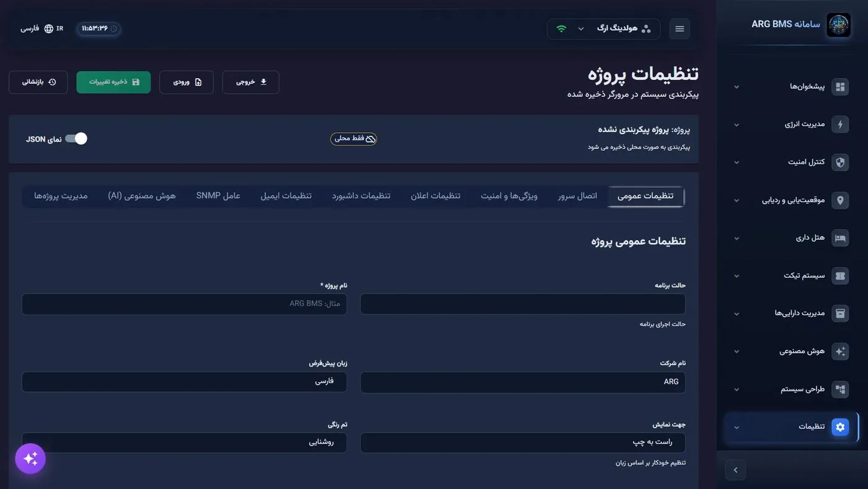Image resolution: width=868 pixels, height=489 pixels.
Task: Switch to the تنظیمات عمومی tab
Action: point(645,196)
